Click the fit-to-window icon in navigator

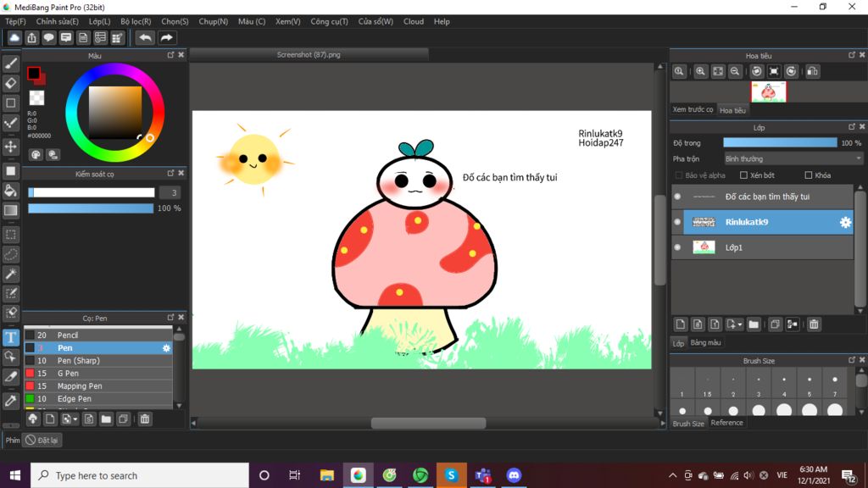[718, 71]
